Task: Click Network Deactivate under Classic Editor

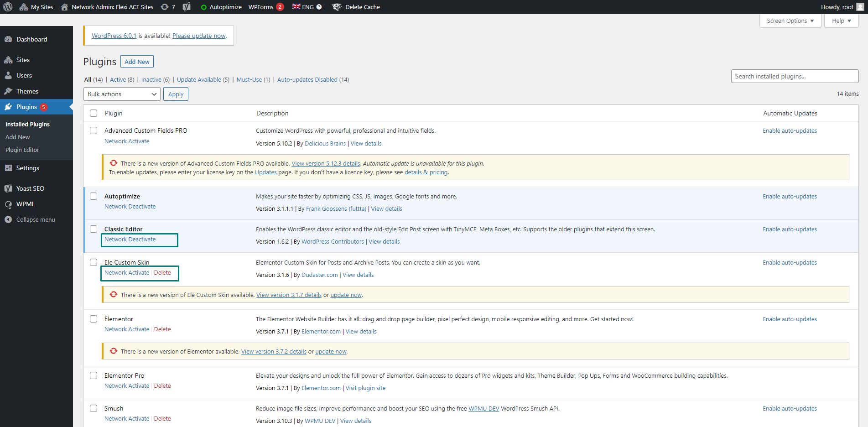Action: click(x=130, y=240)
